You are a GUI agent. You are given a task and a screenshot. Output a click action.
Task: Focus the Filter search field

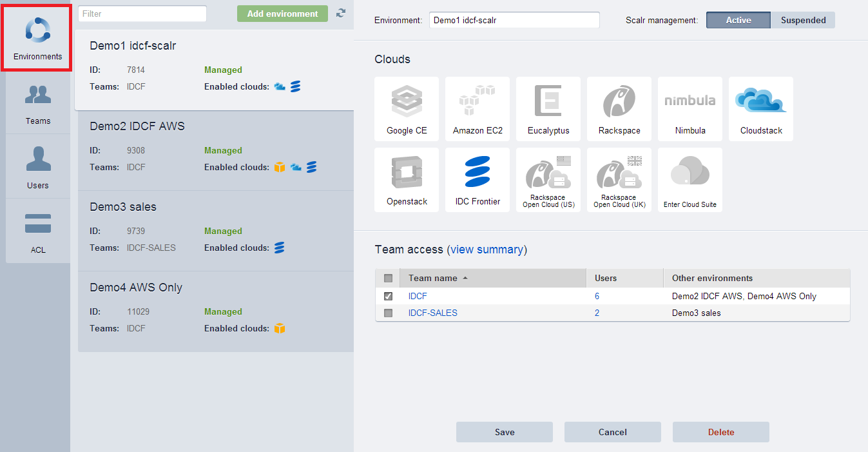coord(142,14)
